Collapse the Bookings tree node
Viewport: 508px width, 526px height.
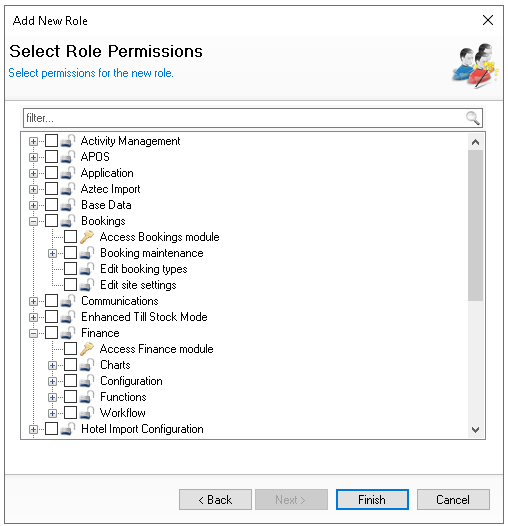[33, 221]
